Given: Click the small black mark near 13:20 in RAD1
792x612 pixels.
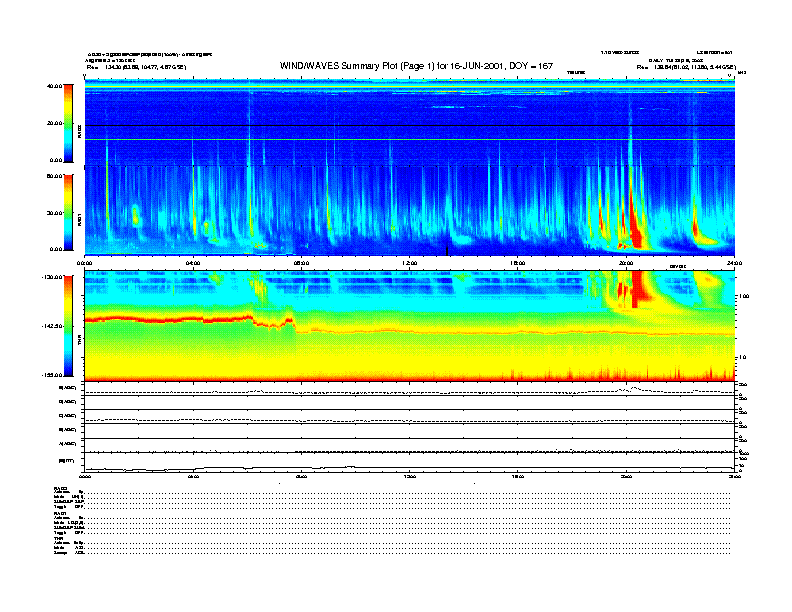Looking at the screenshot, I should pyautogui.click(x=447, y=250).
